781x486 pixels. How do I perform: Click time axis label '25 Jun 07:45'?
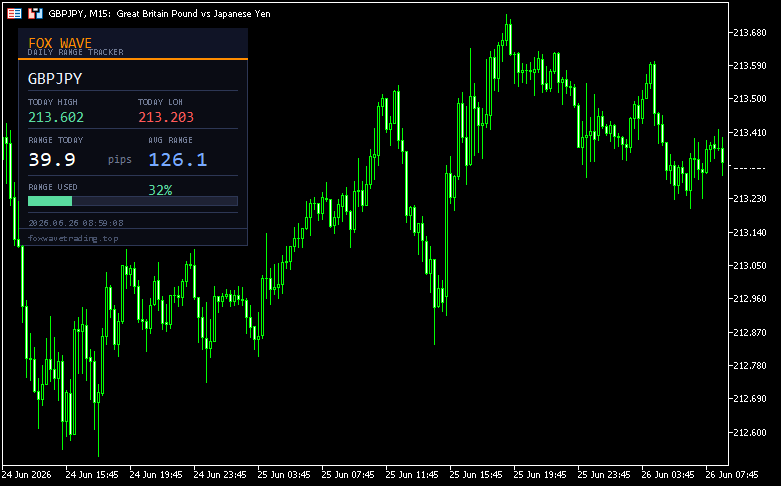click(348, 475)
